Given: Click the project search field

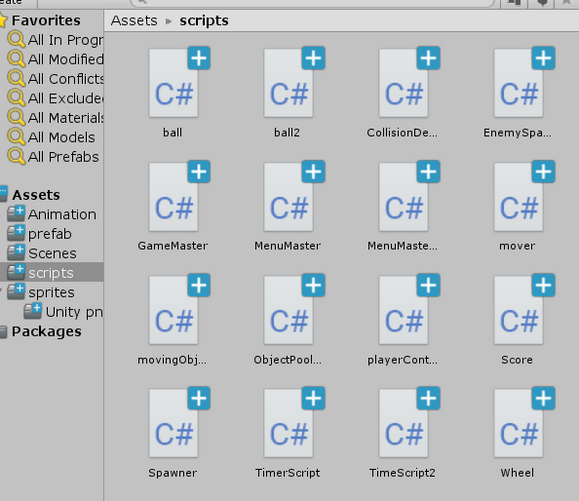Looking at the screenshot, I should click(x=313, y=3).
